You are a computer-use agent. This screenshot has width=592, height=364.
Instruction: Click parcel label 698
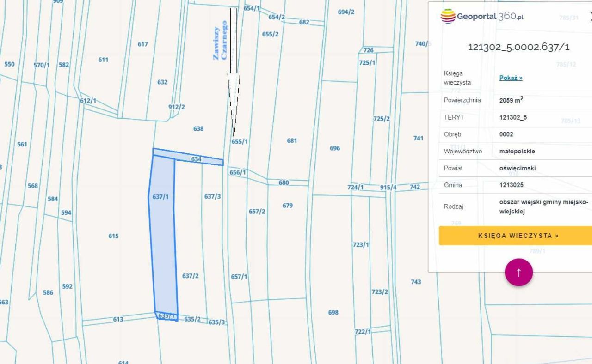pyautogui.click(x=333, y=313)
